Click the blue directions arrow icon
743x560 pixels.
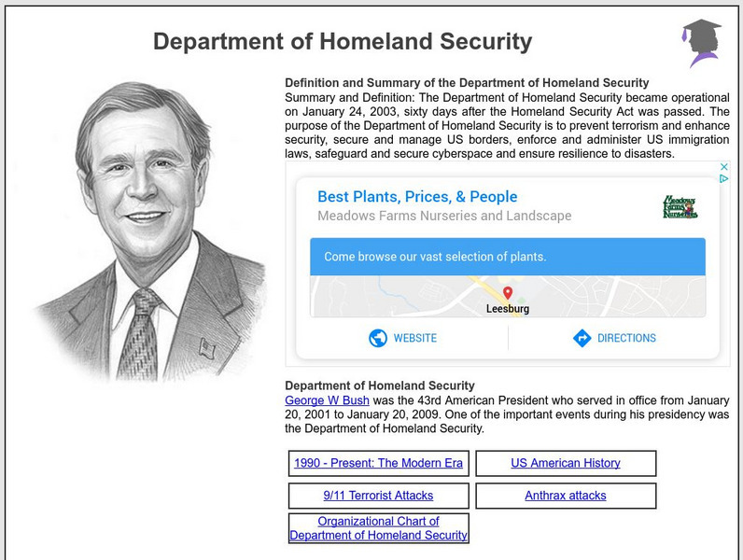point(582,338)
